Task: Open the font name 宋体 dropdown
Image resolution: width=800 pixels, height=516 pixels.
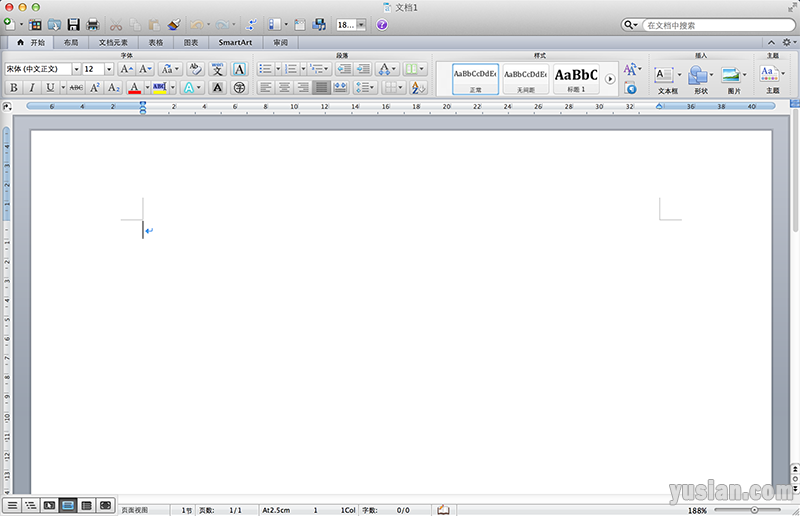Action: pos(76,69)
